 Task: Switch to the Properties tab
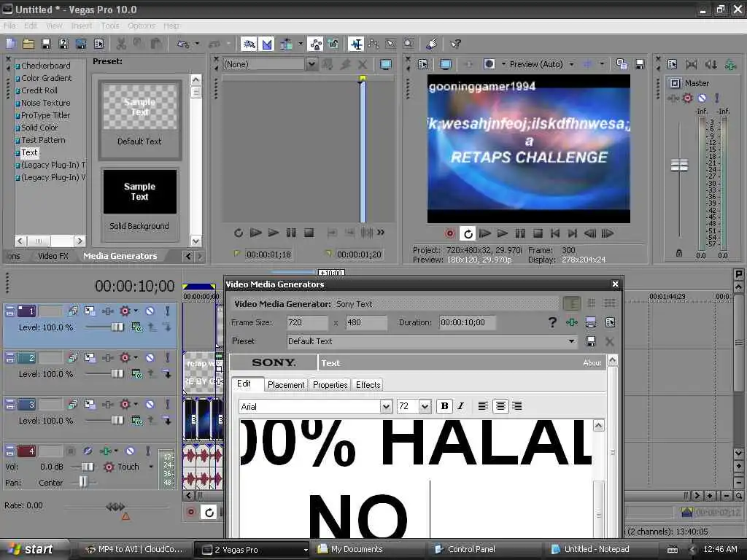pos(330,385)
